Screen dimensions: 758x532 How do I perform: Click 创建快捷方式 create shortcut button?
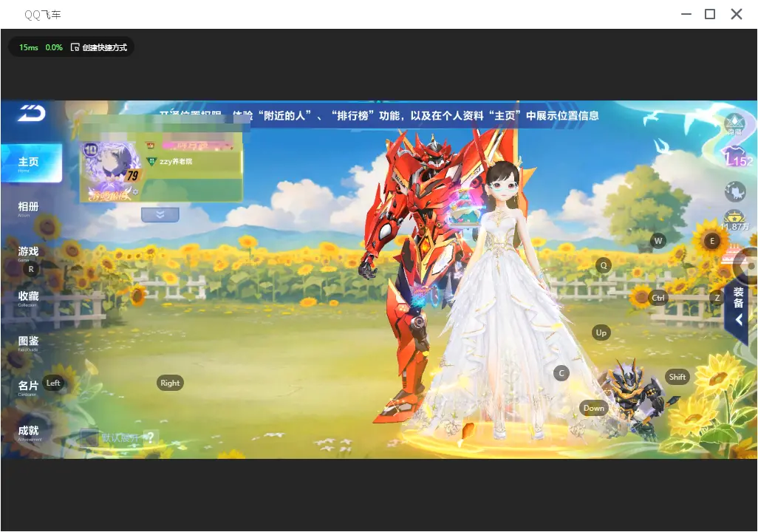click(x=99, y=47)
